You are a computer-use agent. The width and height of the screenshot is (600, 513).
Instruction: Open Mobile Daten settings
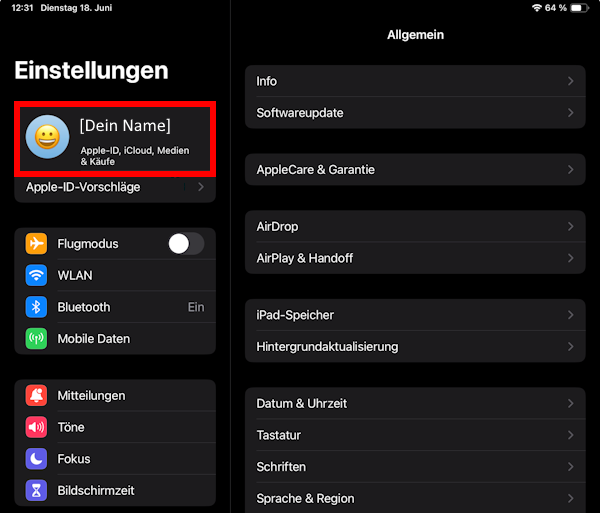115,339
